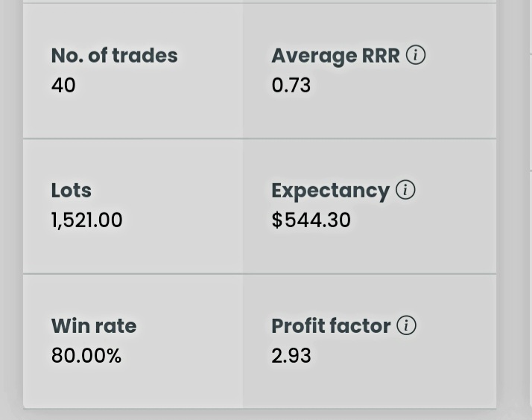Click the Average RRR heading text
The image size is (532, 420).
click(335, 56)
